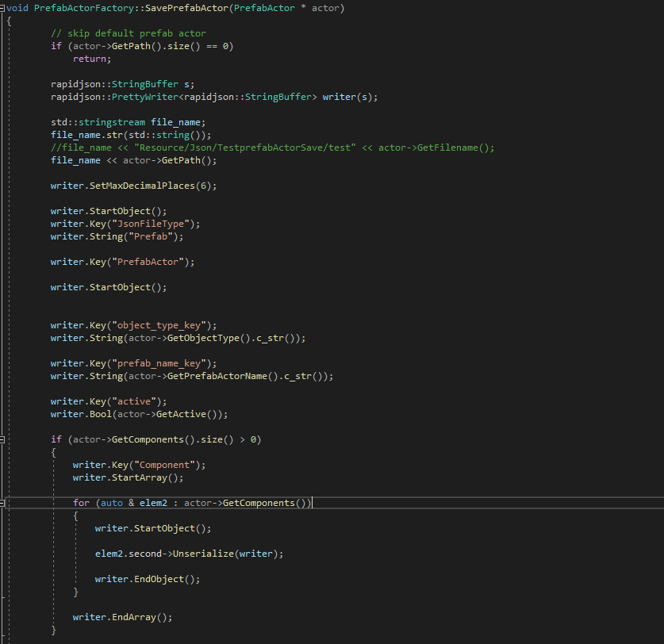Click 'std::stringstream file_name;' line
Image resolution: width=664 pixels, height=644 pixels.
click(128, 122)
